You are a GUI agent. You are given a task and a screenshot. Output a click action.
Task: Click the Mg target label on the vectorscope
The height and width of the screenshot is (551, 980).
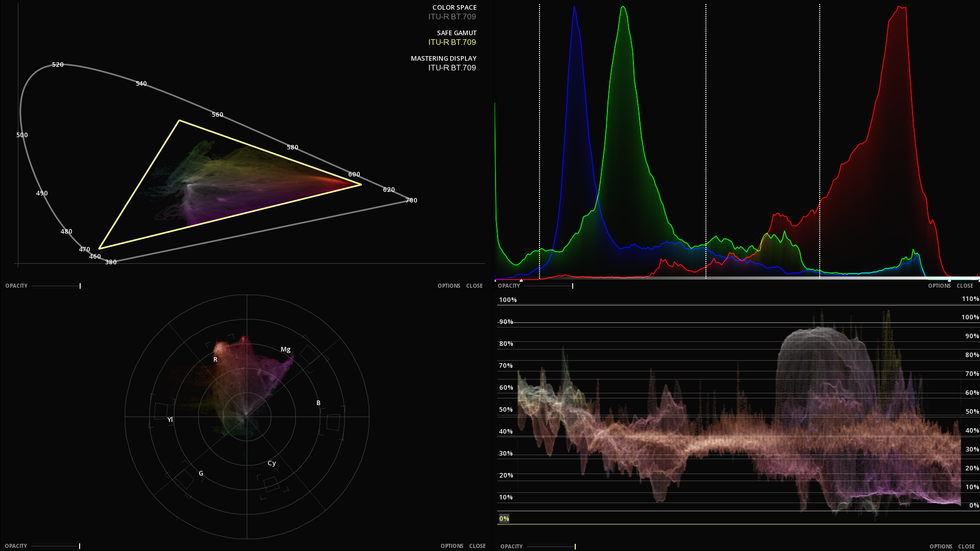tap(286, 349)
